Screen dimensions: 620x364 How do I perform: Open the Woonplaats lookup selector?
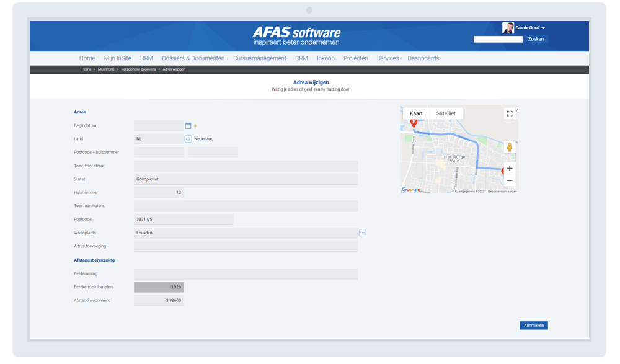[x=362, y=233]
